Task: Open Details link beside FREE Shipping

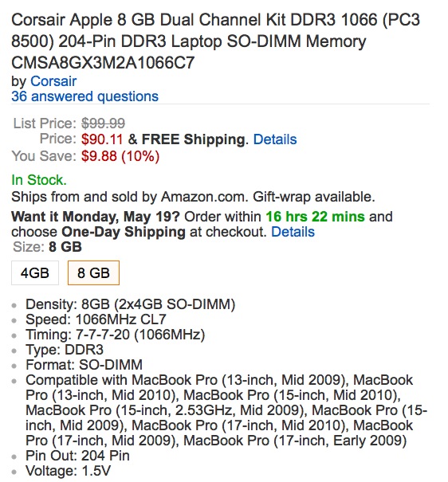Action: 275,139
